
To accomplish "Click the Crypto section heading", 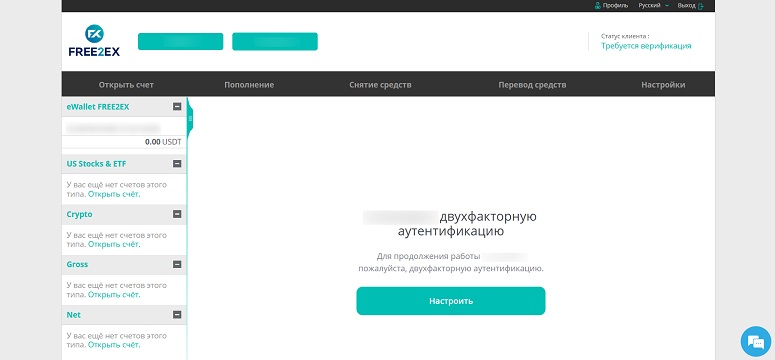I will point(80,214).
